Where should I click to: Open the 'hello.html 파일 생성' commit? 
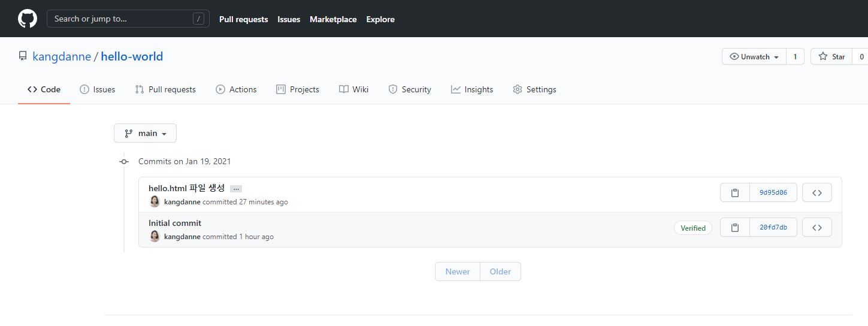point(186,188)
